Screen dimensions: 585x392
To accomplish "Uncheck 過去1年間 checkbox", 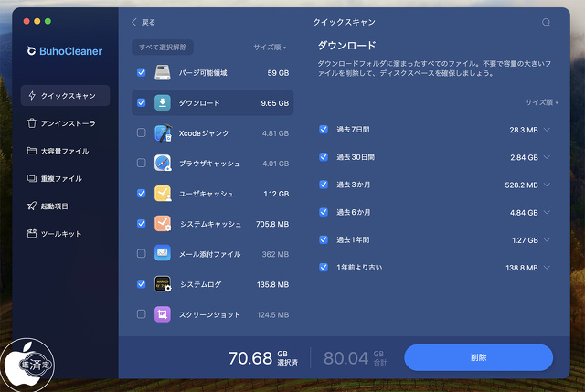I will (324, 239).
